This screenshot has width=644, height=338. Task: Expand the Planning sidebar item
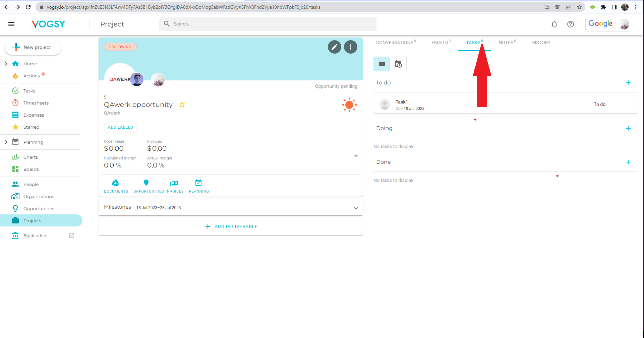pos(6,142)
